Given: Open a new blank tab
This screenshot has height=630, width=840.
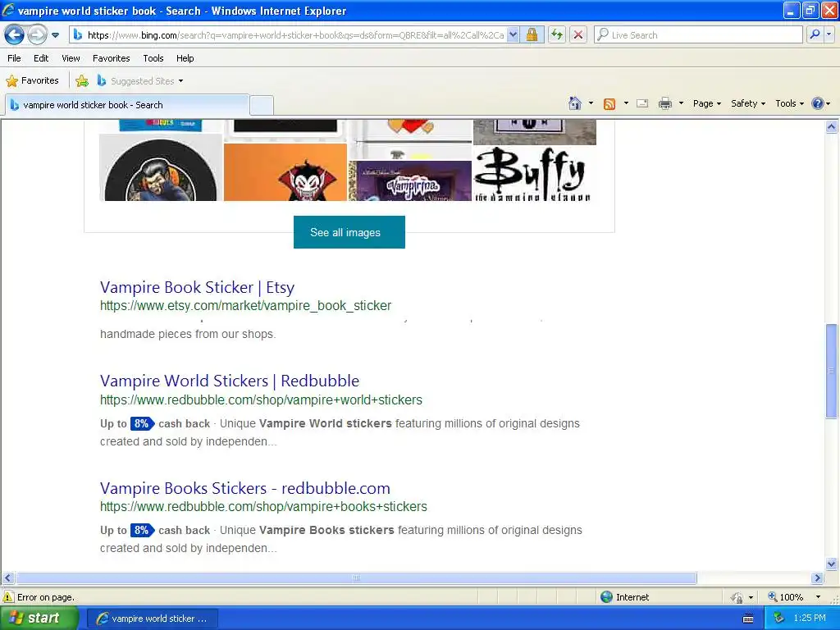Looking at the screenshot, I should point(262,105).
